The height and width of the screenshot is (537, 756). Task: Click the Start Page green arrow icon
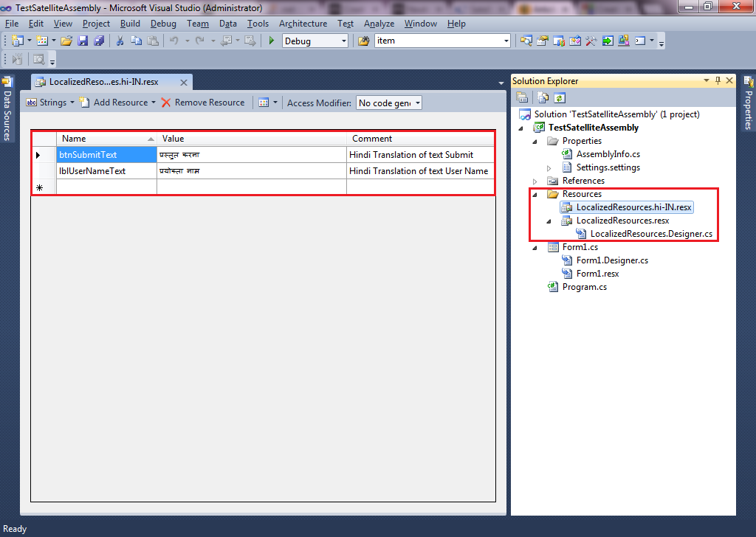(608, 41)
